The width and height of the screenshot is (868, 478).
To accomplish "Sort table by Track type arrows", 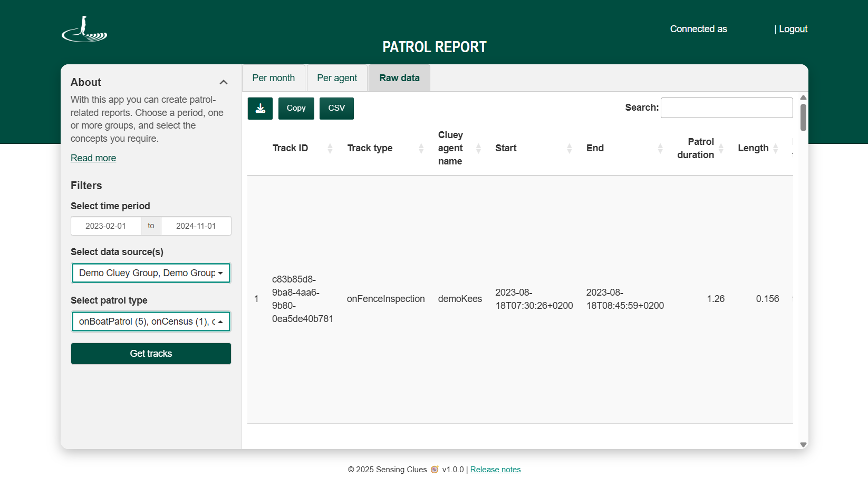I will point(421,149).
